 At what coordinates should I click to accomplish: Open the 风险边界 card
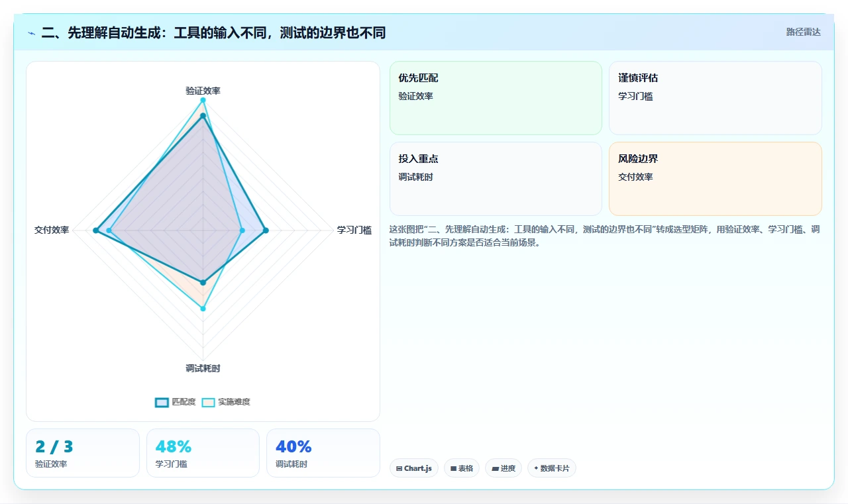(715, 179)
